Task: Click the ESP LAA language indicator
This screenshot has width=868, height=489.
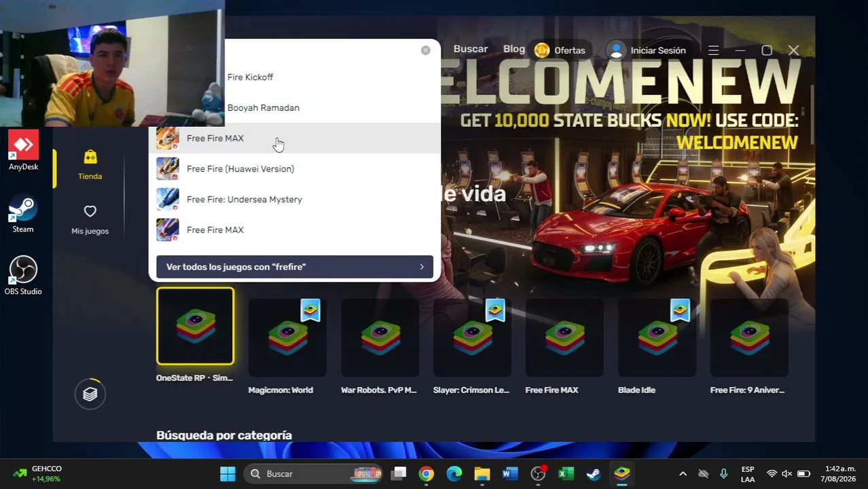Action: [748, 473]
